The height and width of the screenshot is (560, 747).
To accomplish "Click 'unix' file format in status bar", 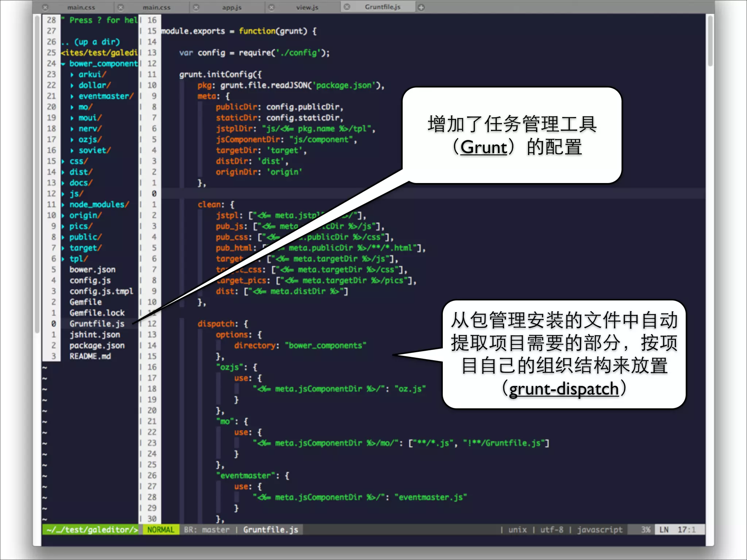I will point(518,530).
